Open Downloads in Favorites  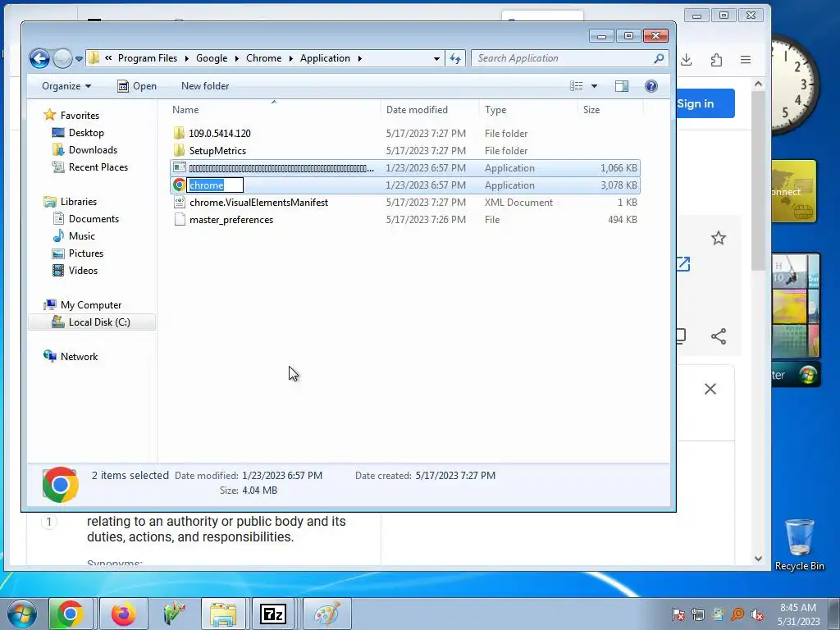93,150
